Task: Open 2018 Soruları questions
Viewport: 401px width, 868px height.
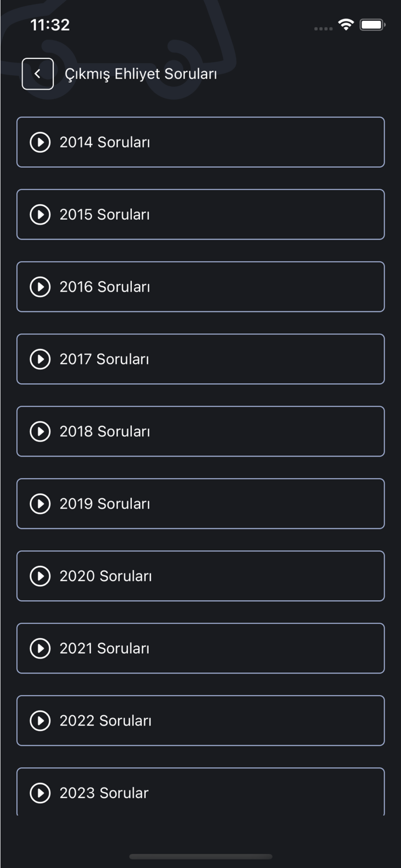Action: (200, 432)
